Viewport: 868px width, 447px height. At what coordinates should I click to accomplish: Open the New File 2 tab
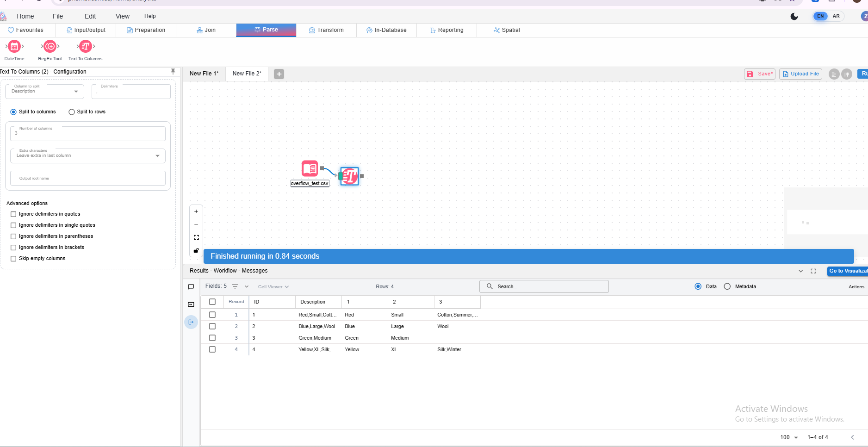click(247, 74)
